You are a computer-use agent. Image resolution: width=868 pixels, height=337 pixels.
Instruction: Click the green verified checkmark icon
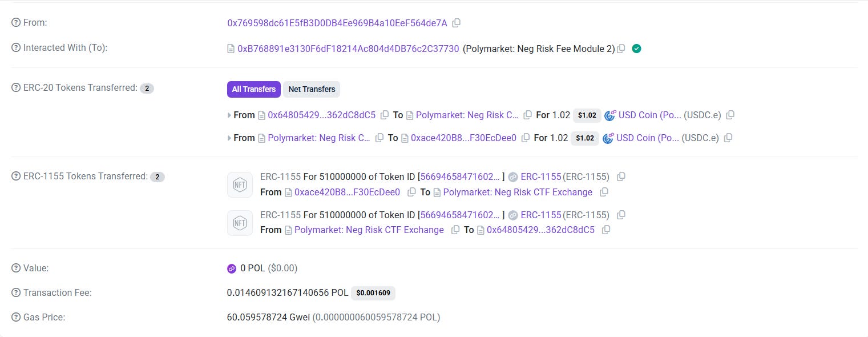[x=637, y=49]
